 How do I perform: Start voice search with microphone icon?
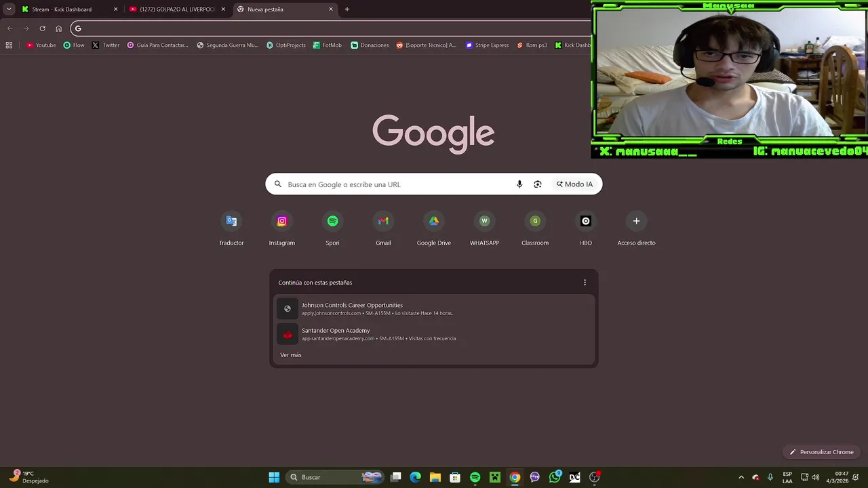pyautogui.click(x=519, y=184)
